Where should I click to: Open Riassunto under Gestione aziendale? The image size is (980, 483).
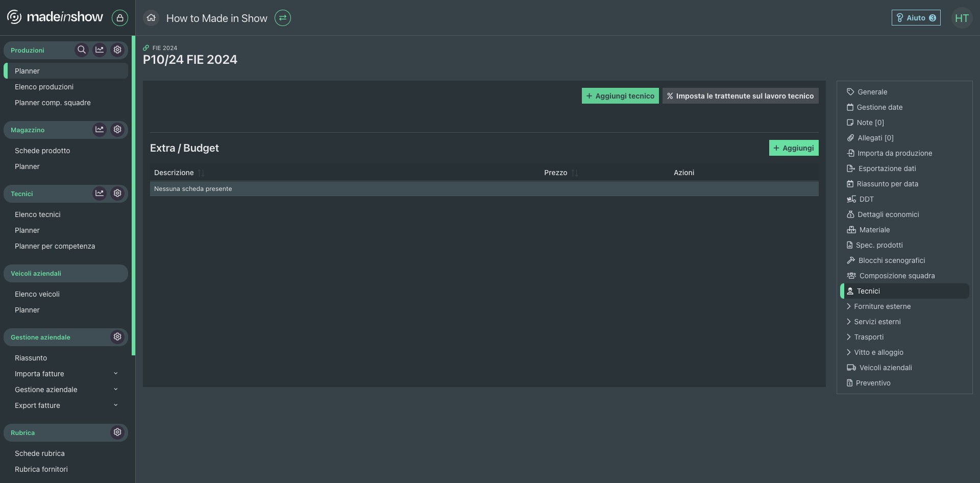[31, 358]
